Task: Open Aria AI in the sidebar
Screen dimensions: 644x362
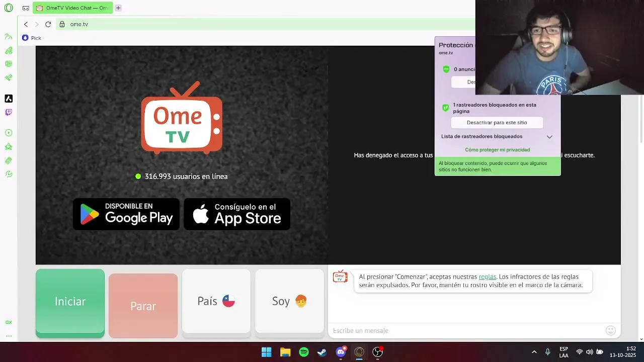Action: pyautogui.click(x=9, y=99)
